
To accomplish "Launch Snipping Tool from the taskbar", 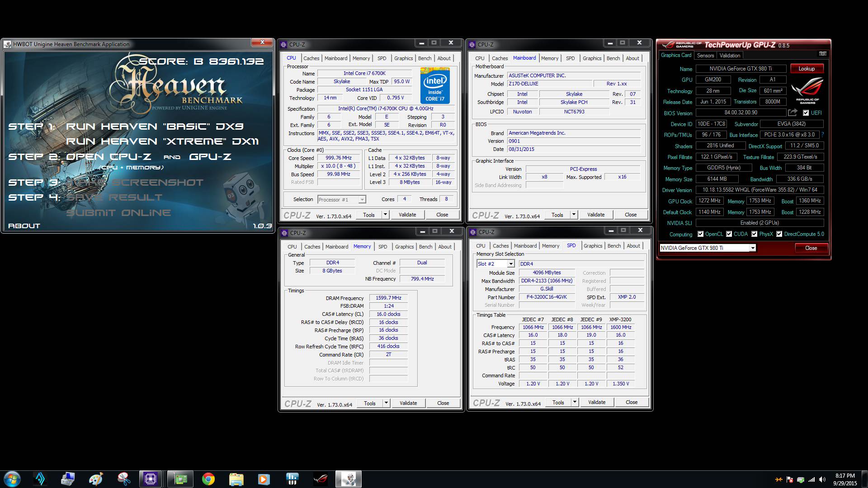I will pyautogui.click(x=123, y=479).
